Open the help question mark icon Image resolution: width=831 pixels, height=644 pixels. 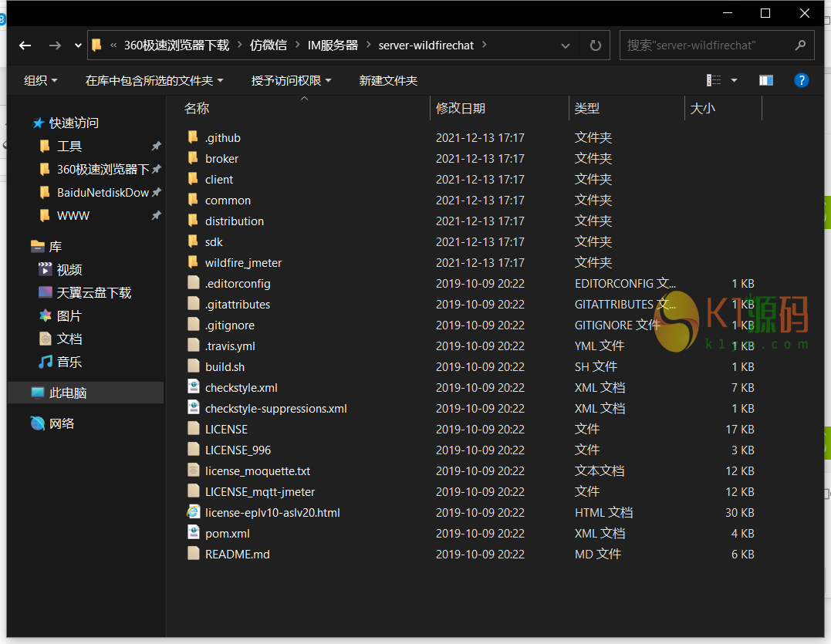802,80
